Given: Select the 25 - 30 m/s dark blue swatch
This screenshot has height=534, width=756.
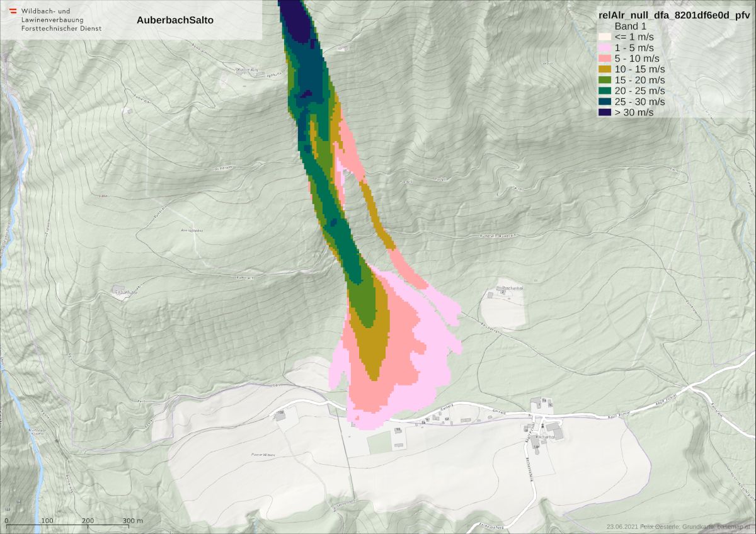Looking at the screenshot, I should pyautogui.click(x=605, y=101).
